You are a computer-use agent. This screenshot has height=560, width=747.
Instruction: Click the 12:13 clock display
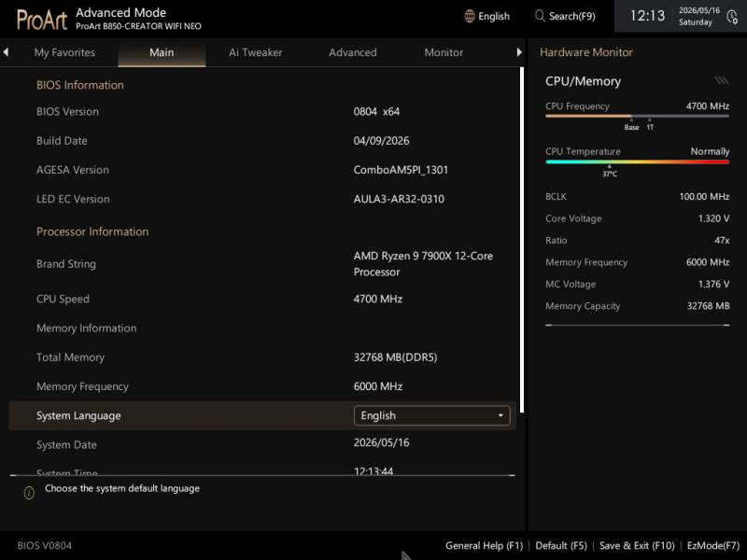647,16
